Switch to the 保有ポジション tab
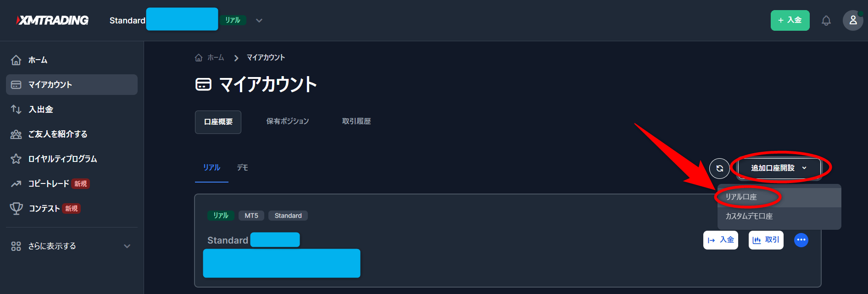This screenshot has height=294, width=868. [288, 122]
